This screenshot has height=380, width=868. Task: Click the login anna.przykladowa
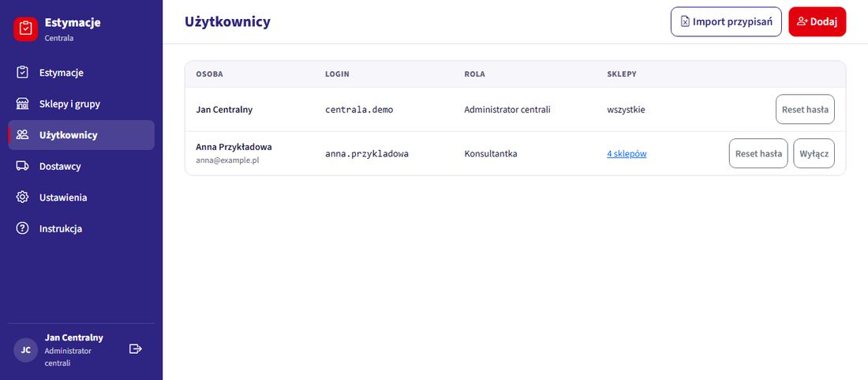tap(366, 153)
